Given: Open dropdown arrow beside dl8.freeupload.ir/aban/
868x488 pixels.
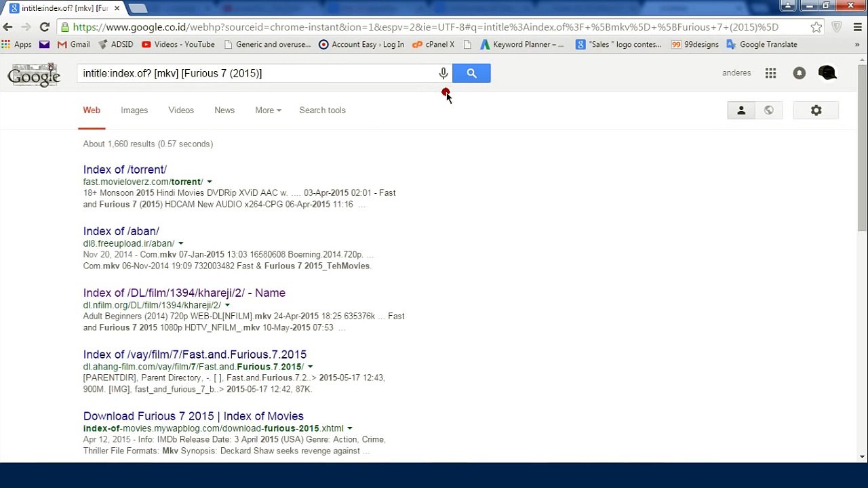Looking at the screenshot, I should pos(180,243).
